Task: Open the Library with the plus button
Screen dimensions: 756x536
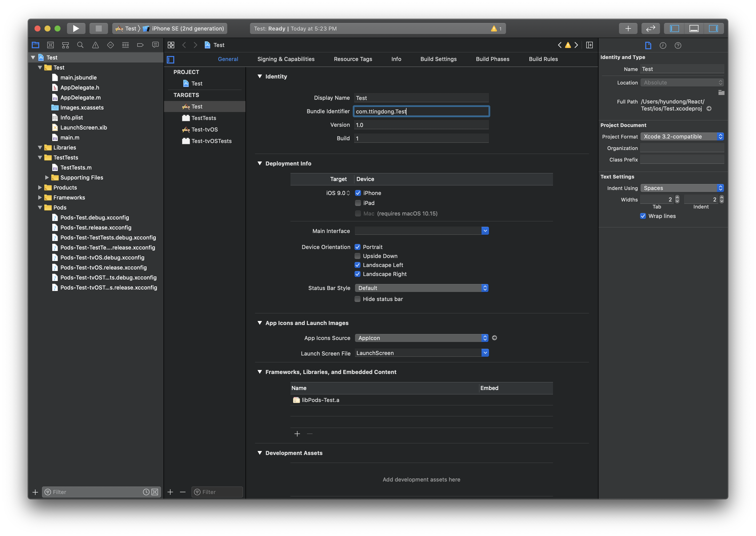Action: (628, 28)
